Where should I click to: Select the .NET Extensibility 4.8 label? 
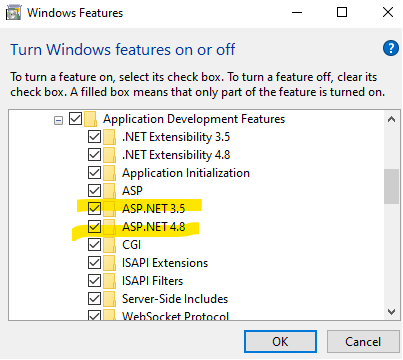176,155
